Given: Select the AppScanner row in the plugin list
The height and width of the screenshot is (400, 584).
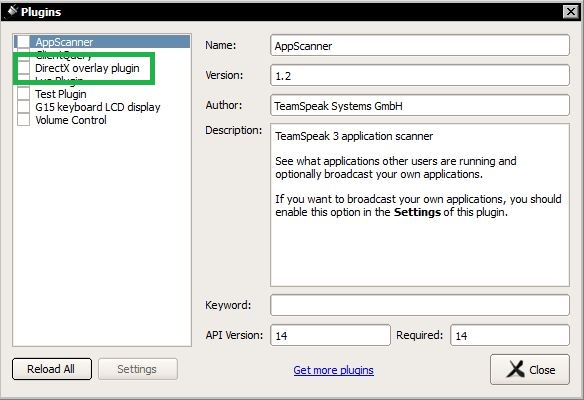Looking at the screenshot, I should [x=102, y=42].
